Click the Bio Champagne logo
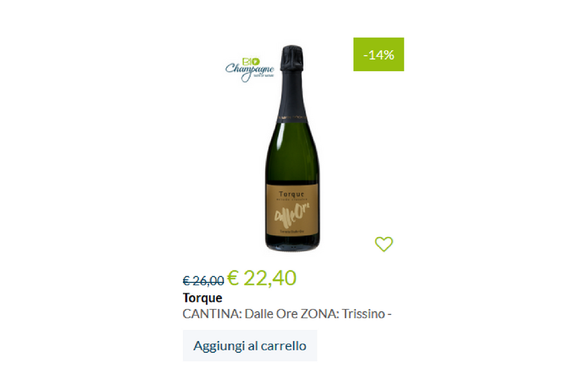588x392 pixels. coord(250,69)
